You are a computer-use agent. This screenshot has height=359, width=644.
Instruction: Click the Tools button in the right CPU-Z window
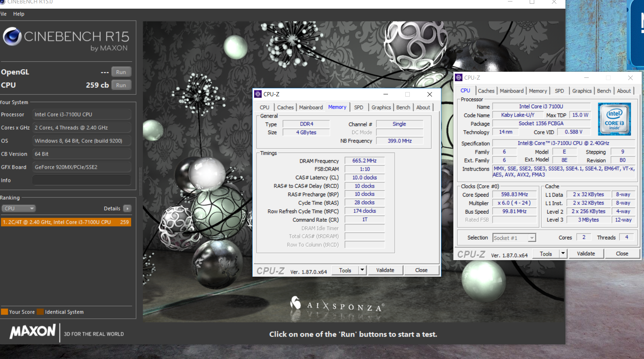point(546,254)
